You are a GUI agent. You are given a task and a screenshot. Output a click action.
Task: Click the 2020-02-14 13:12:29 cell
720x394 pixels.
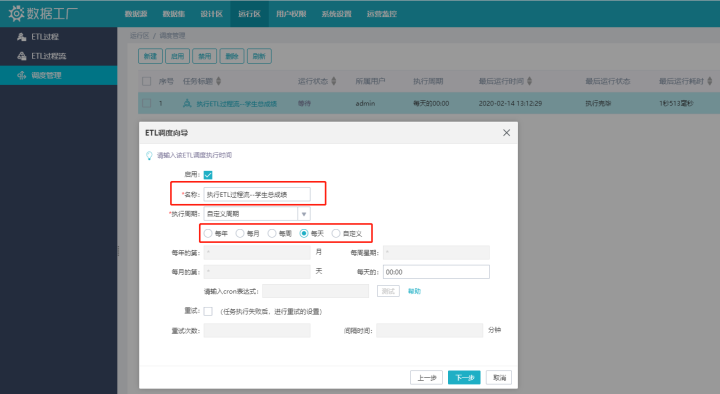coord(510,103)
